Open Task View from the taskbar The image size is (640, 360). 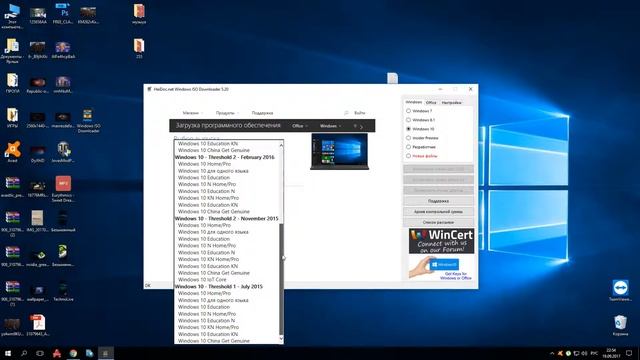coord(40,353)
